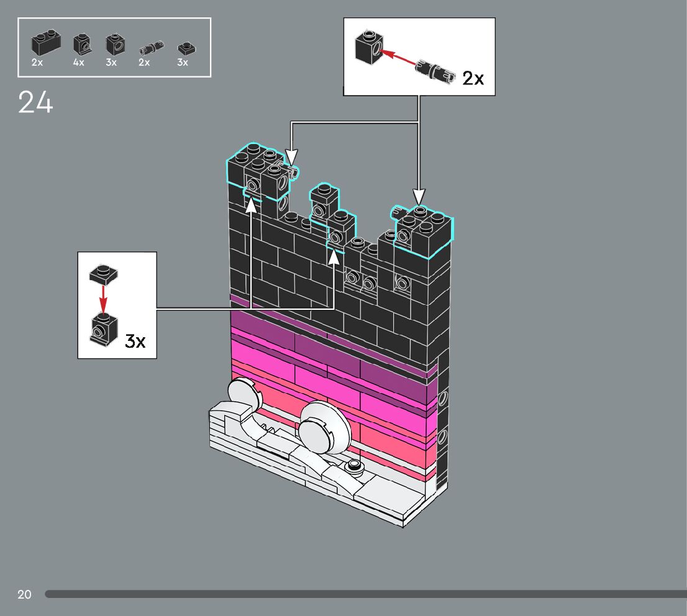Select the headlight brick icon labeled 4x
Viewport: 687px width, 616px height.
coord(81,44)
